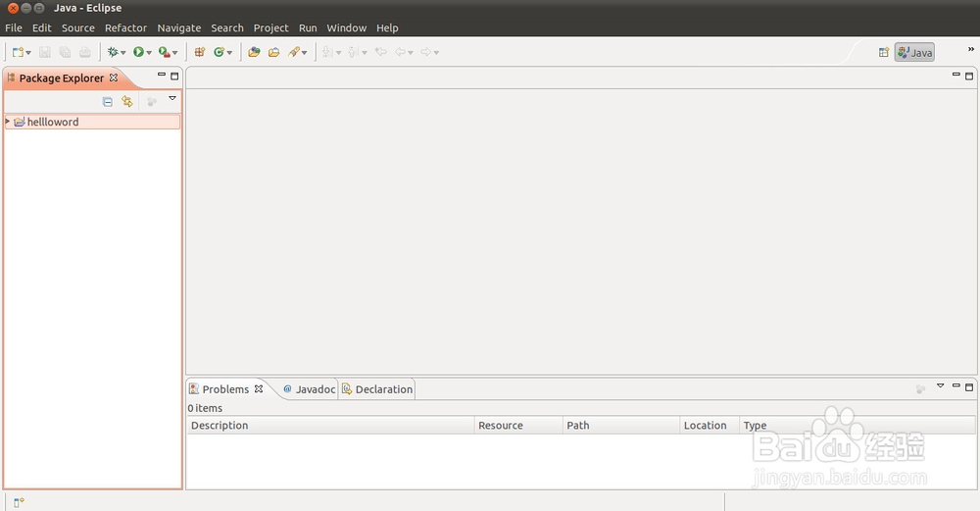
Task: Click the Search flashlight icon
Action: 294,53
